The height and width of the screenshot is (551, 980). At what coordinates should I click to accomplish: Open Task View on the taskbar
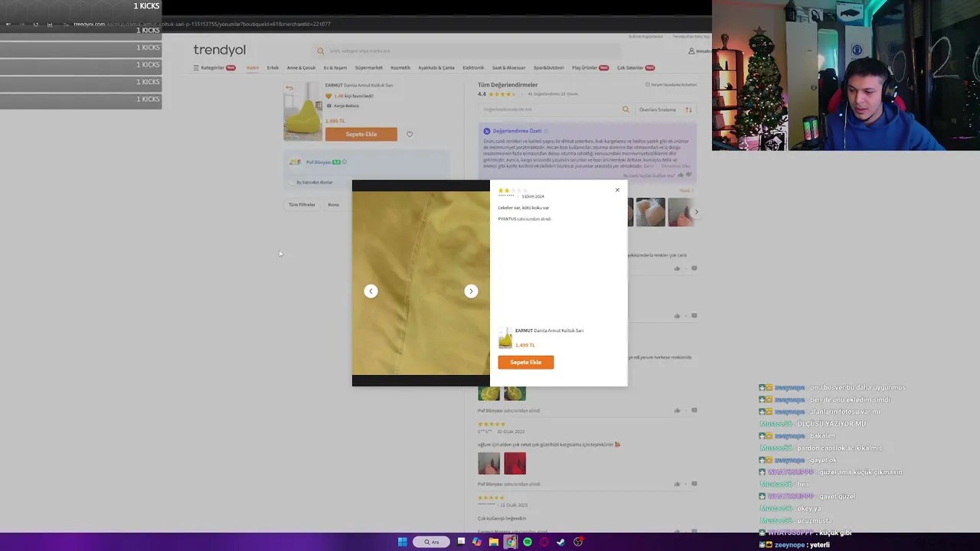(x=461, y=542)
